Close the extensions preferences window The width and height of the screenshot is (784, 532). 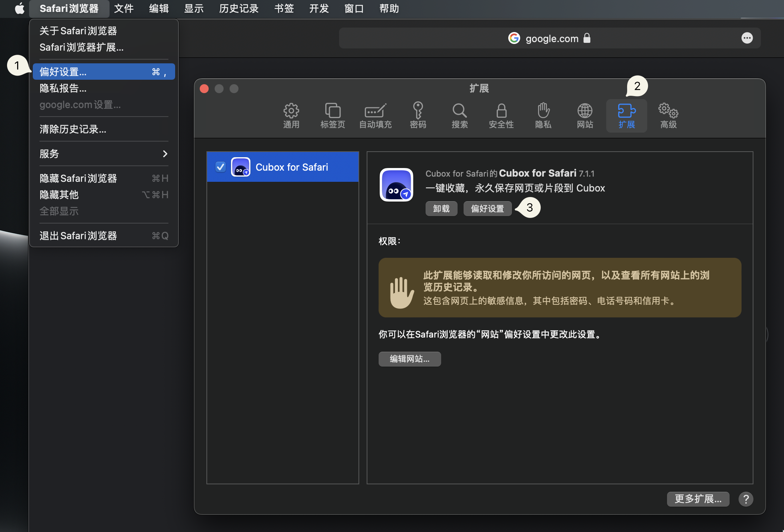click(204, 89)
